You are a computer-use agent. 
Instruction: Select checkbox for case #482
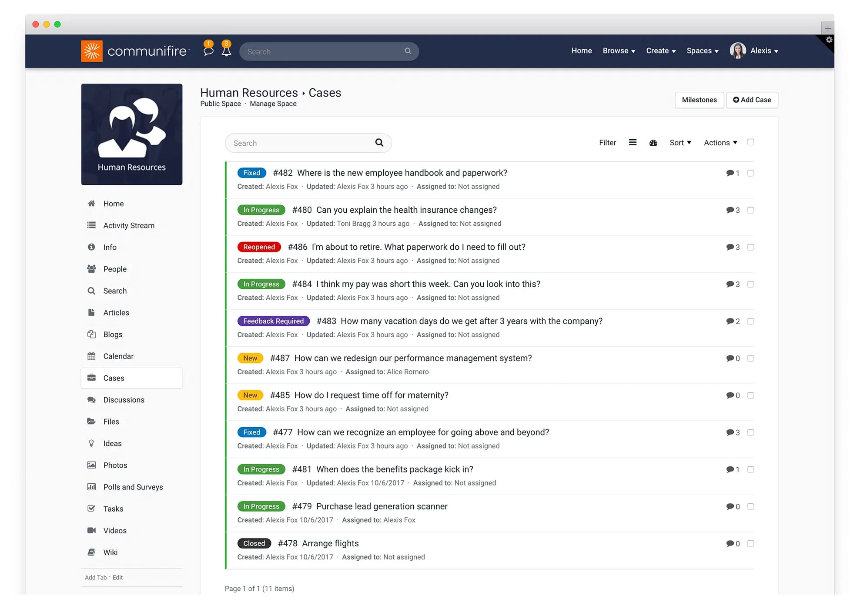point(750,173)
